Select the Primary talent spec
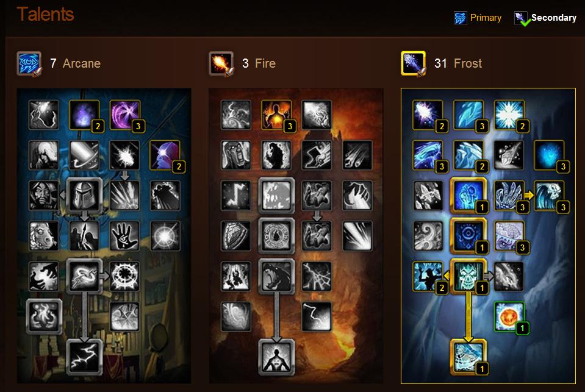585x392 pixels. [x=478, y=18]
